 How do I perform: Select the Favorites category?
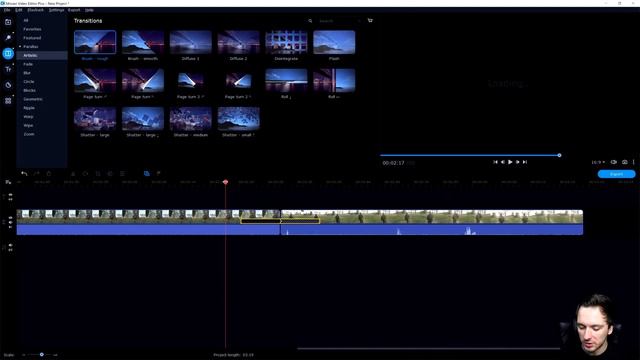[x=32, y=29]
